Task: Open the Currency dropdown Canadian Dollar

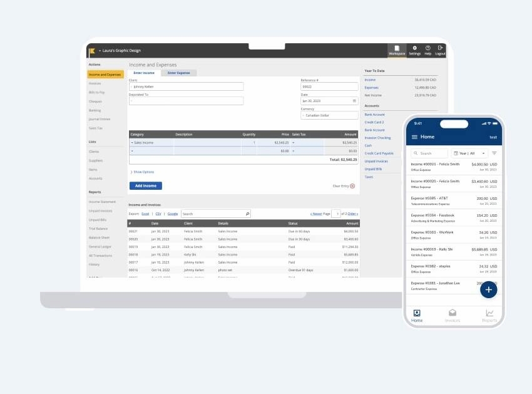Action: (x=329, y=115)
